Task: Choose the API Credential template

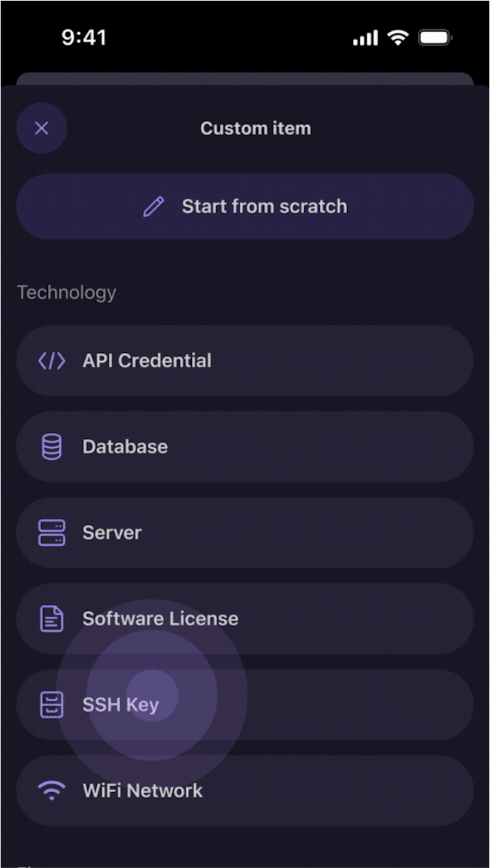Action: point(245,361)
